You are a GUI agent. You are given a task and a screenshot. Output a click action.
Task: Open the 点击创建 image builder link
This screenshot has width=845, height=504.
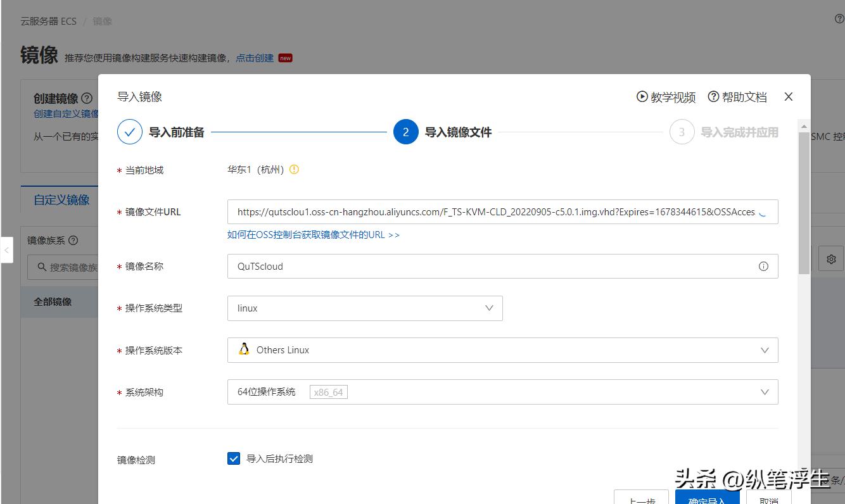click(x=254, y=58)
